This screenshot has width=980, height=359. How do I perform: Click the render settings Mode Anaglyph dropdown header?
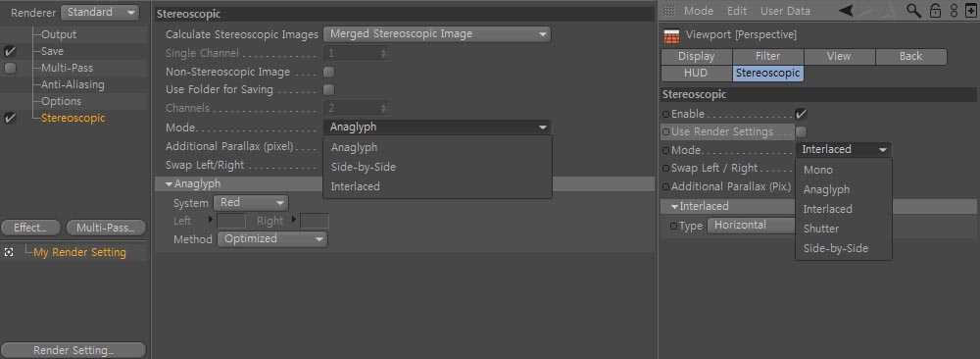pos(437,127)
